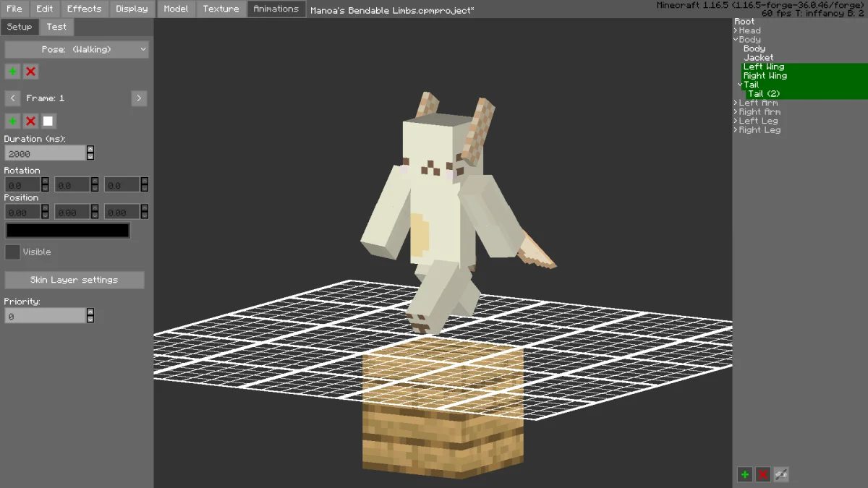This screenshot has width=868, height=488.
Task: Click the second Position value field
Action: (x=72, y=212)
